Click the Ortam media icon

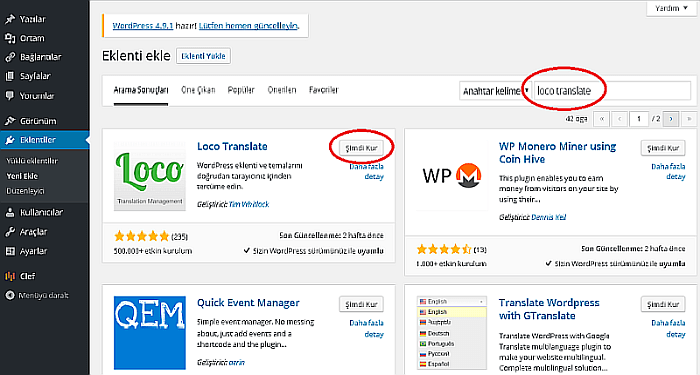pyautogui.click(x=10, y=38)
